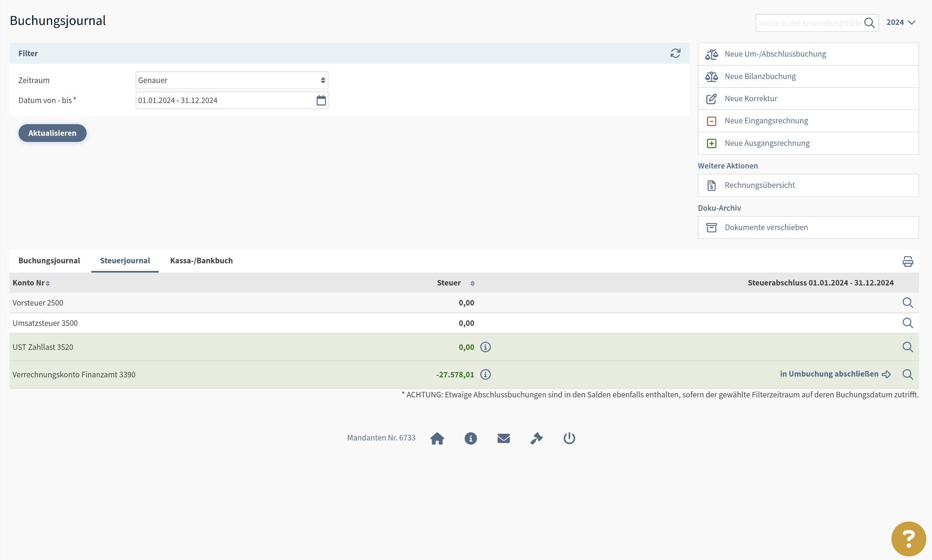Click the envelope mail icon in footer

pos(503,438)
